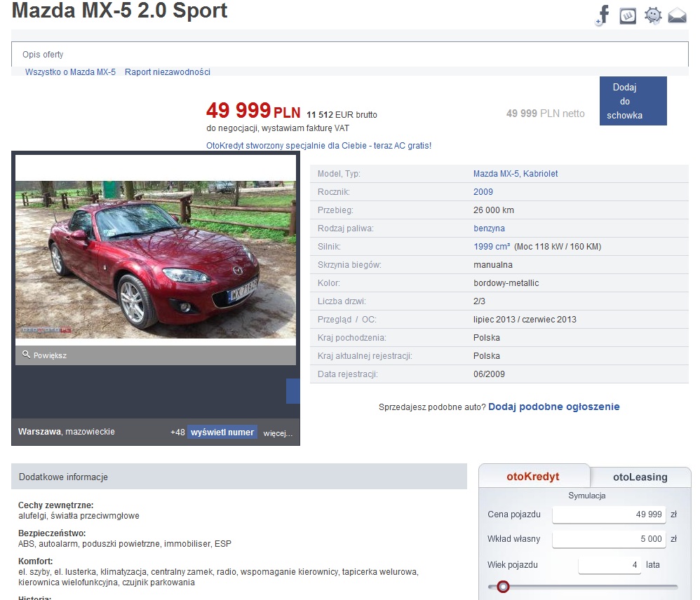Click Dodaj podobne ogłoszenie link
This screenshot has height=600, width=700.
553,407
